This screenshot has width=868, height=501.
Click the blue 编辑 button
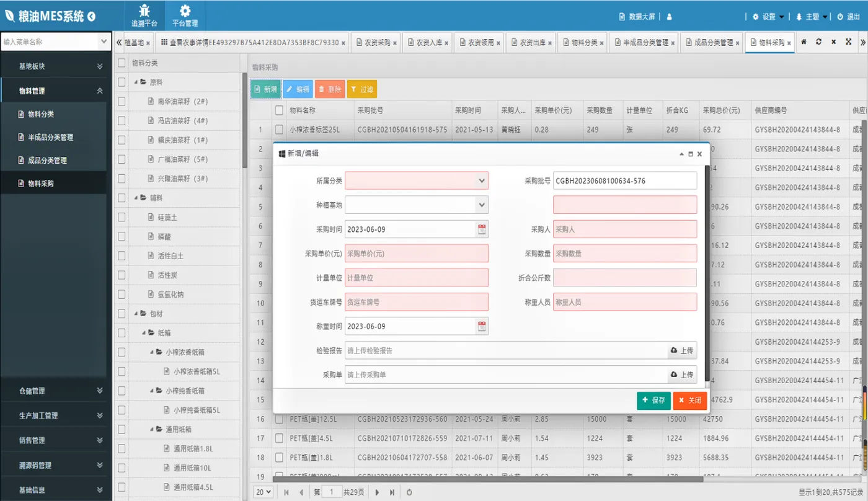(298, 89)
